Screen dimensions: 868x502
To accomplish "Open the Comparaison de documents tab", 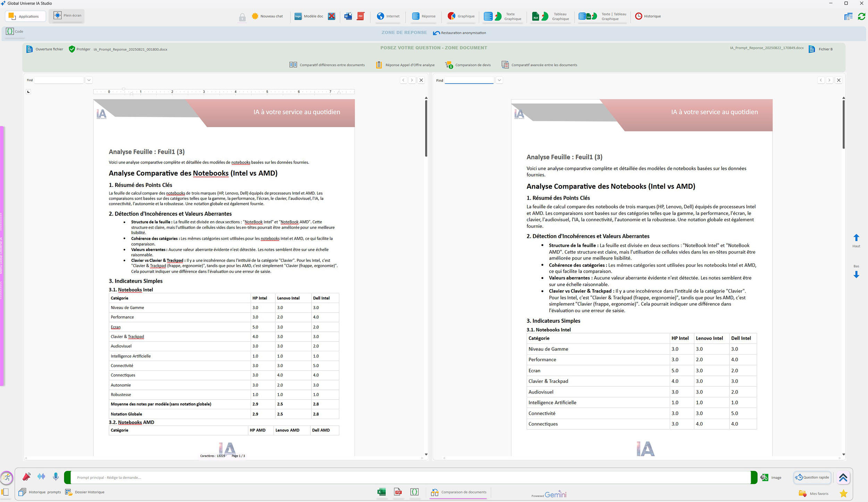I will (x=458, y=492).
